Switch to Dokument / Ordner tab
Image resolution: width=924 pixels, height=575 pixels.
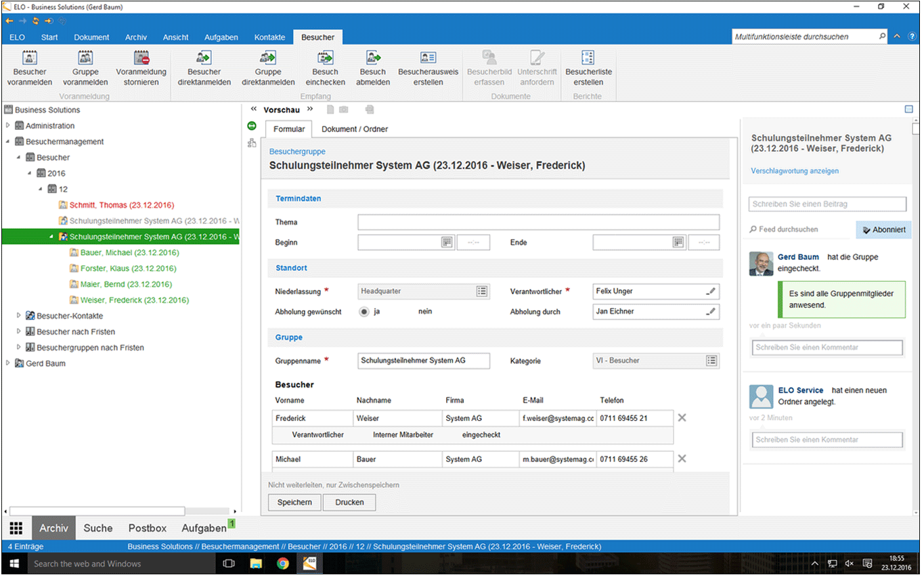(355, 129)
